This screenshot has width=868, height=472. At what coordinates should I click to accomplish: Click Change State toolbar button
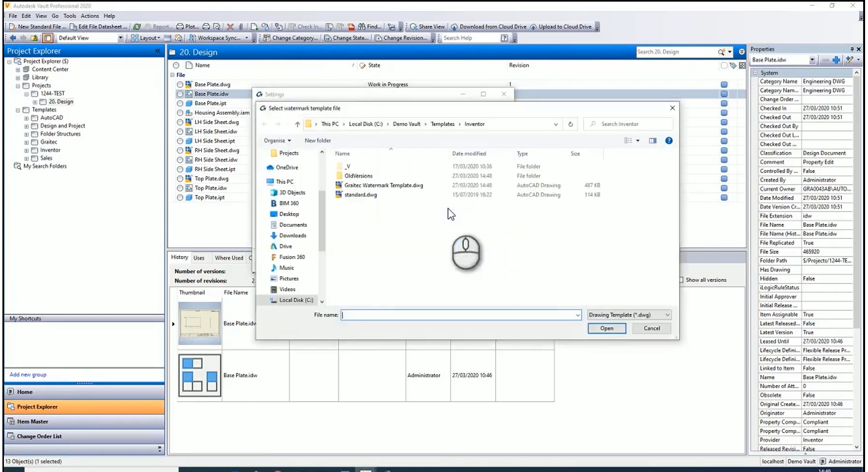(x=346, y=38)
